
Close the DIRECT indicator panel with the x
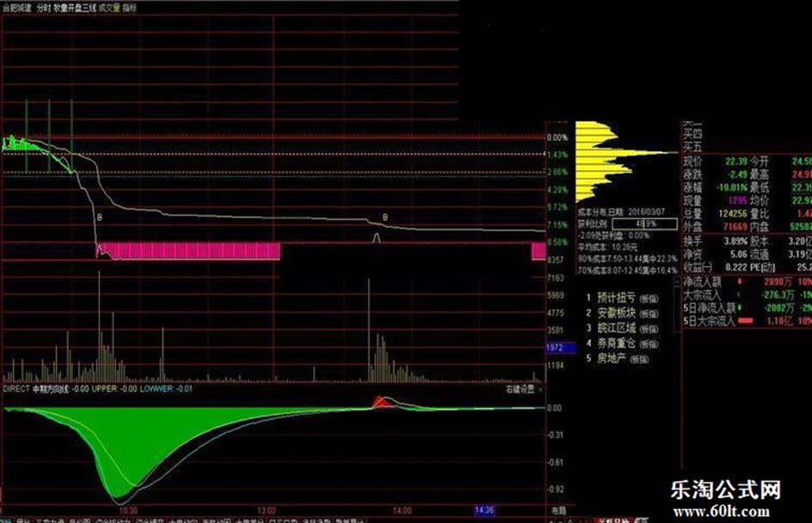[540, 389]
